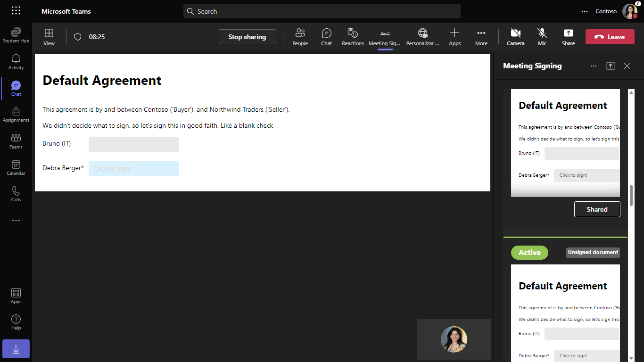Sign the document via Click to sign field

(133, 168)
